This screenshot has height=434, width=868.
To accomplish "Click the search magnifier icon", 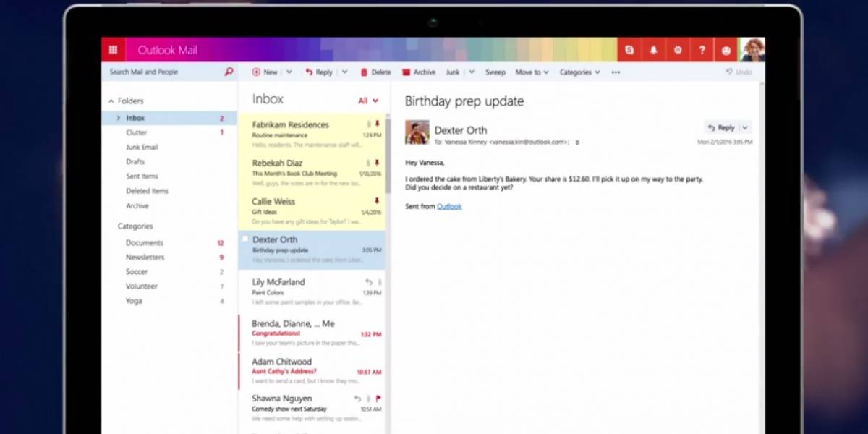I will tap(229, 72).
